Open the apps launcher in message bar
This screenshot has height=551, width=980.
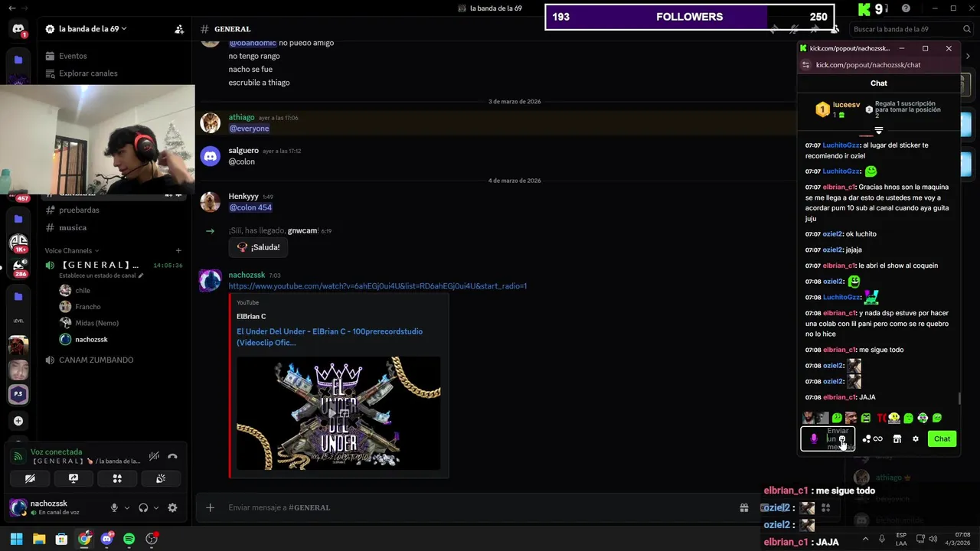(x=825, y=507)
